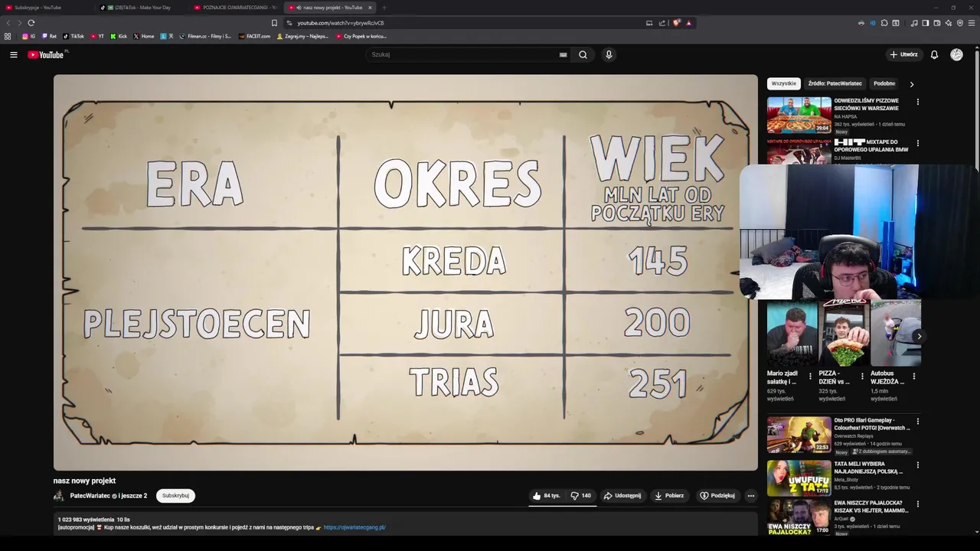Select the Wszystkie filter chip

(784, 83)
